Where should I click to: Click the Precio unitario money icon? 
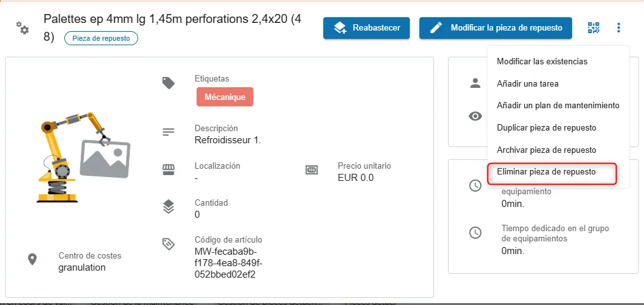(312, 169)
